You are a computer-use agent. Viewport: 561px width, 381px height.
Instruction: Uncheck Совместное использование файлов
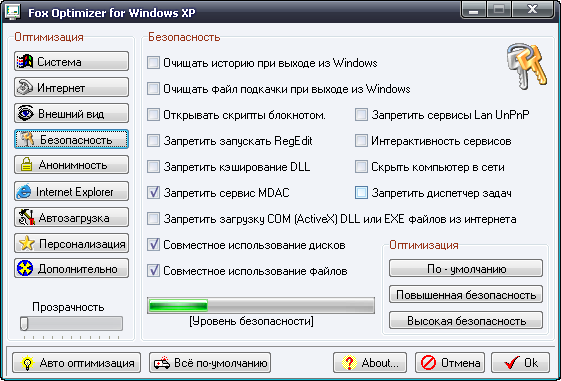(153, 270)
